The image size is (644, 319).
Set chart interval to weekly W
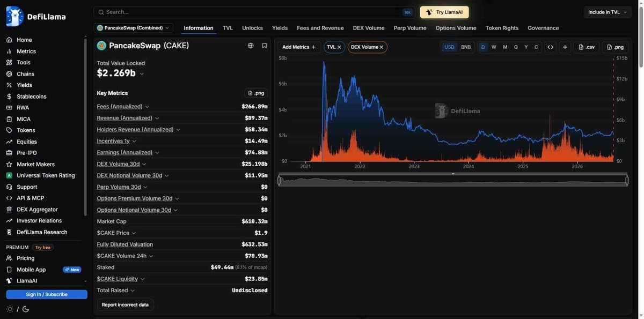pos(494,47)
